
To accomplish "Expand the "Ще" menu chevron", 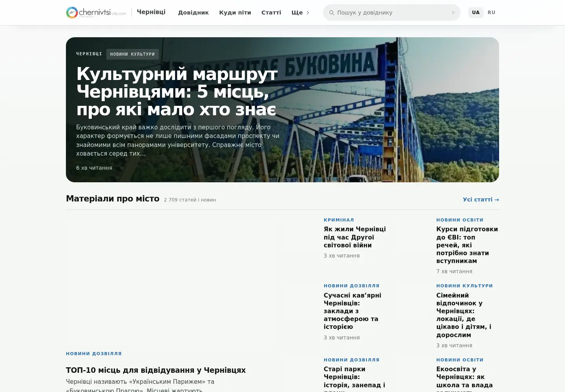I will tap(308, 13).
